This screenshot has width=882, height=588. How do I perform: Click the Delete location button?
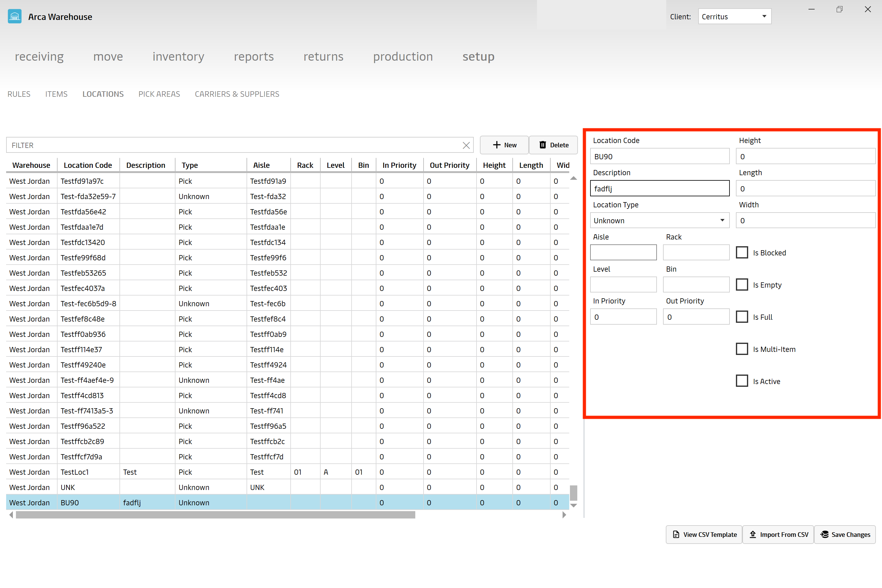554,145
